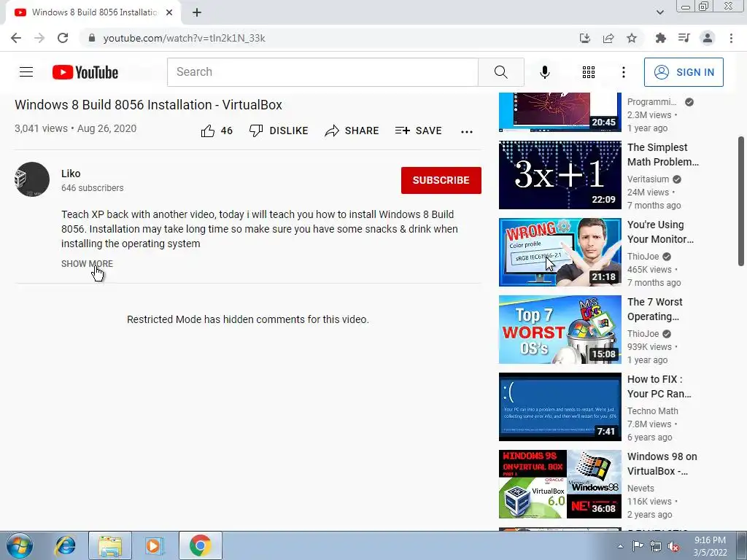Save the video to a playlist
Screen dimensions: 747x560
click(x=418, y=131)
